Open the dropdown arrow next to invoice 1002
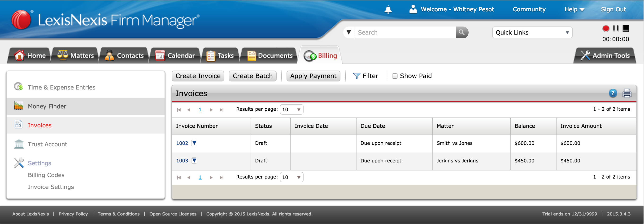The height and width of the screenshot is (224, 644). pos(194,143)
